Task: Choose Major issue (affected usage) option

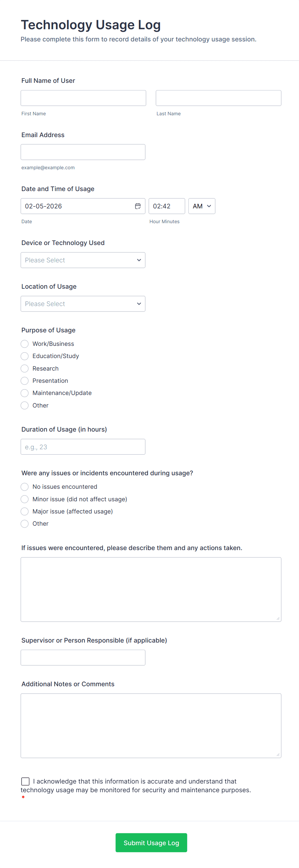Action: (25, 511)
